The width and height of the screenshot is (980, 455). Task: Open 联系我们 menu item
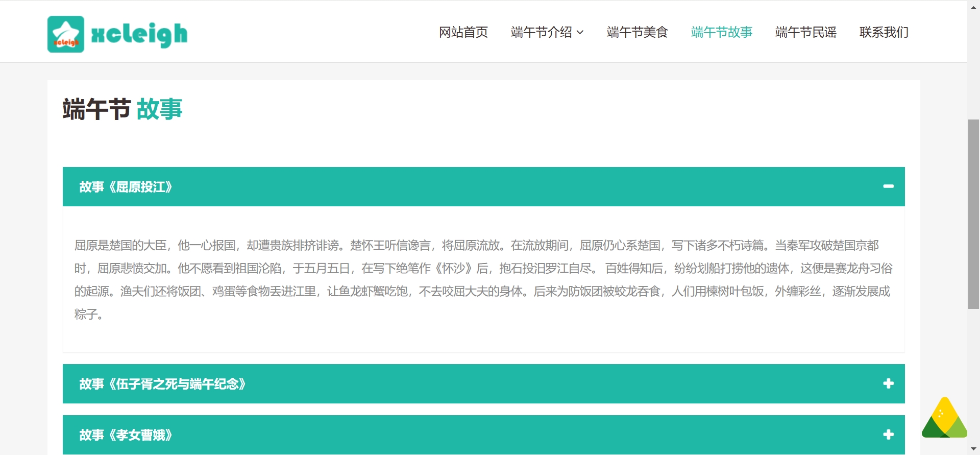(884, 32)
